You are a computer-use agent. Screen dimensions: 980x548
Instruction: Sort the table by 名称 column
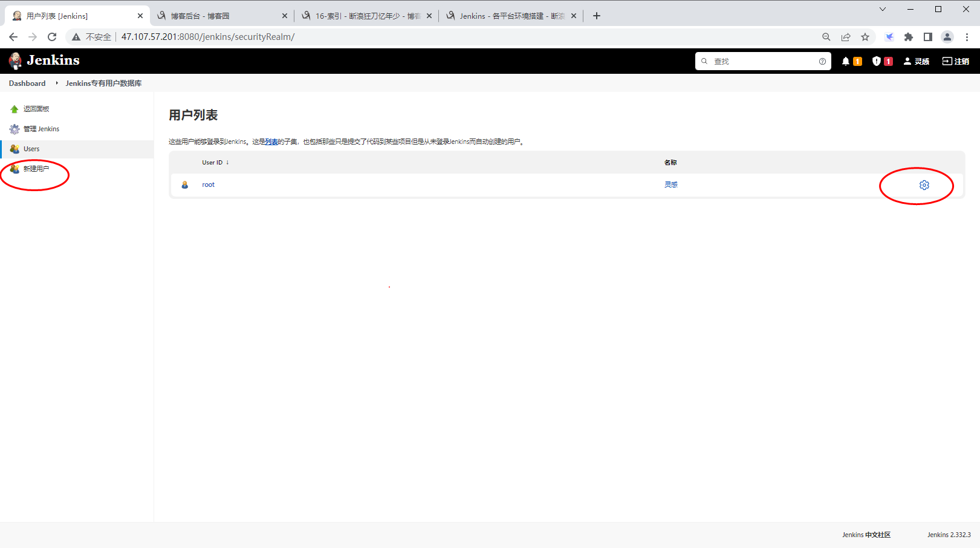tap(670, 163)
